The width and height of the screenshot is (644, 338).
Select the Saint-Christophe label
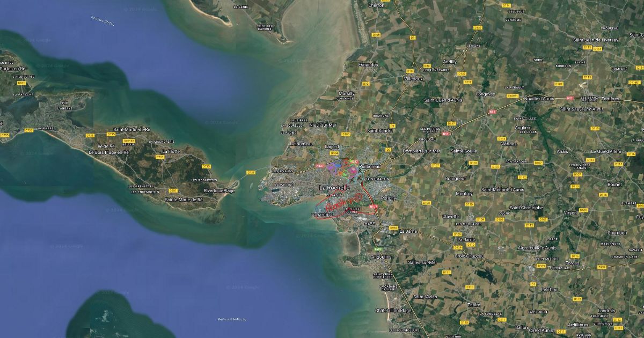526,208
